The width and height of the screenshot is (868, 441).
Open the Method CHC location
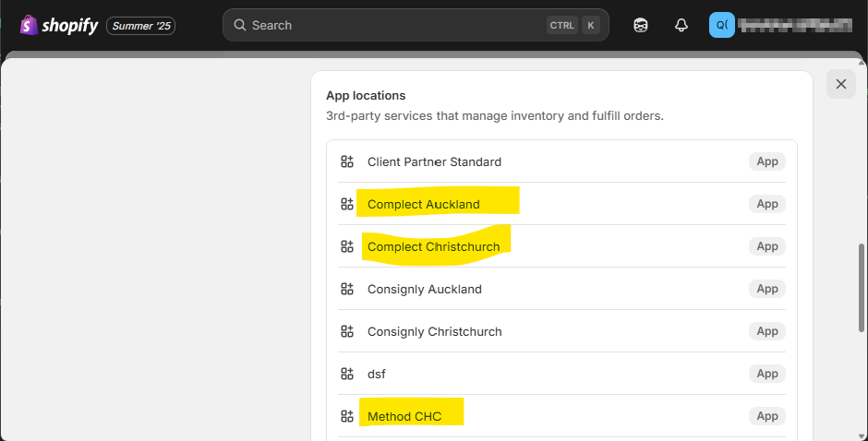[404, 416]
